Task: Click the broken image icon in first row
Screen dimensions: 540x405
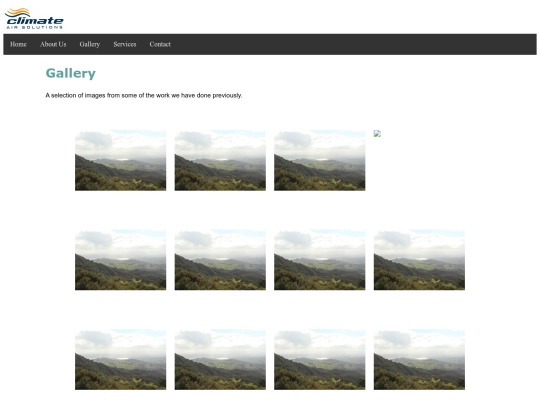Action: [377, 134]
